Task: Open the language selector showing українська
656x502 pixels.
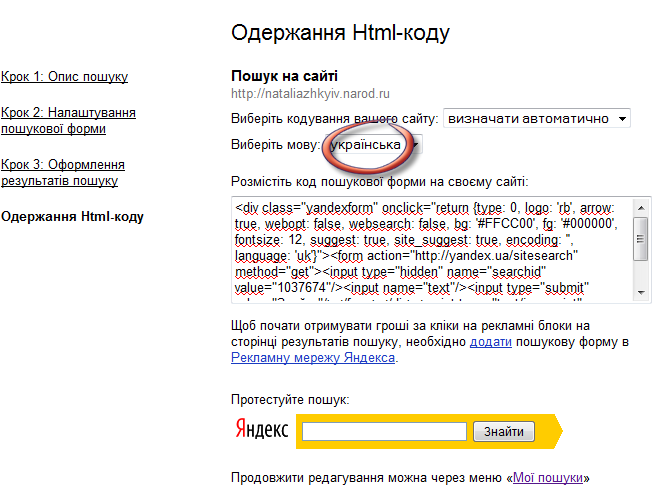Action: (374, 145)
